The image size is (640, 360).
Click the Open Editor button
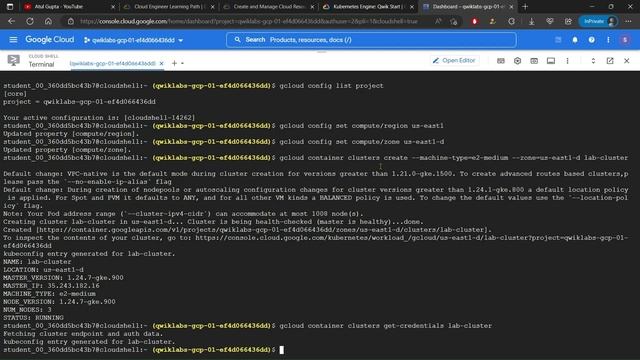(454, 60)
